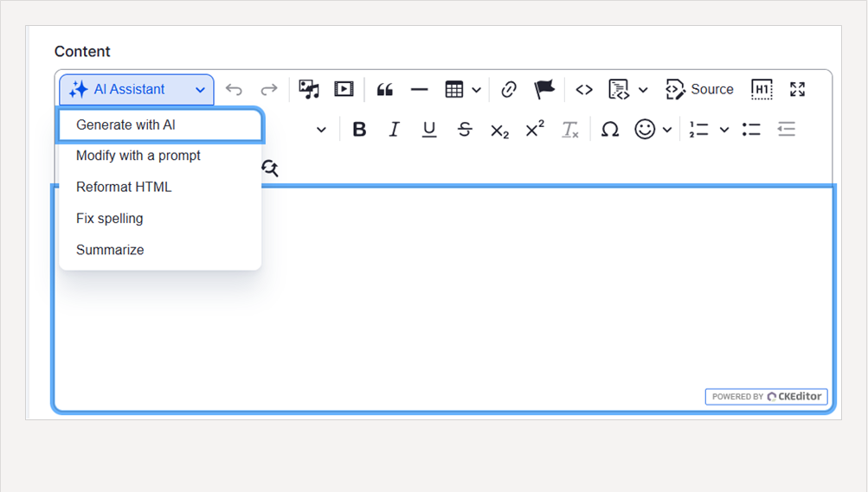Insert a bulleted list
868x492 pixels.
coord(751,130)
